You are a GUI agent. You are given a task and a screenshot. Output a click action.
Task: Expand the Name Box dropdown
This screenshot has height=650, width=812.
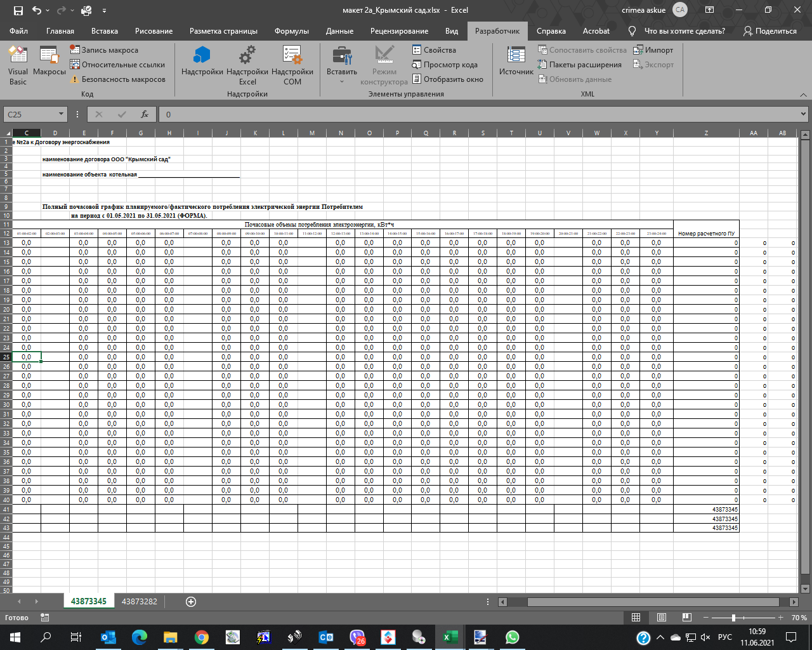(61, 114)
